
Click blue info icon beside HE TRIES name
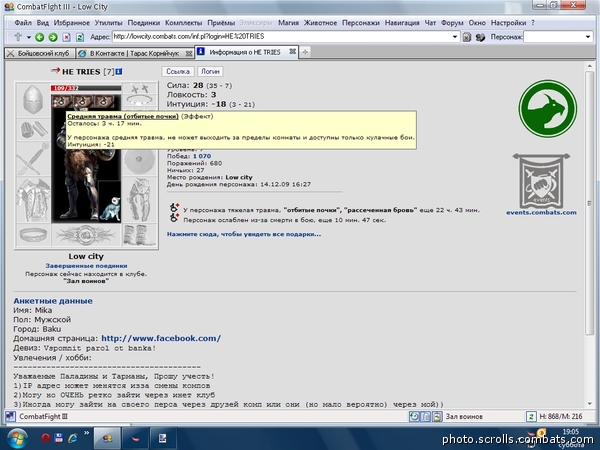tap(119, 71)
